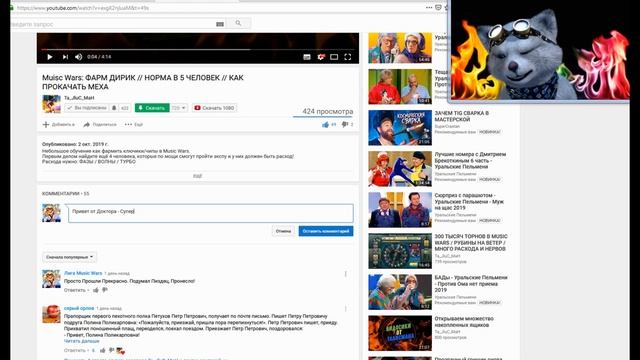Expand comment with 'Читать дальше'

point(82,341)
